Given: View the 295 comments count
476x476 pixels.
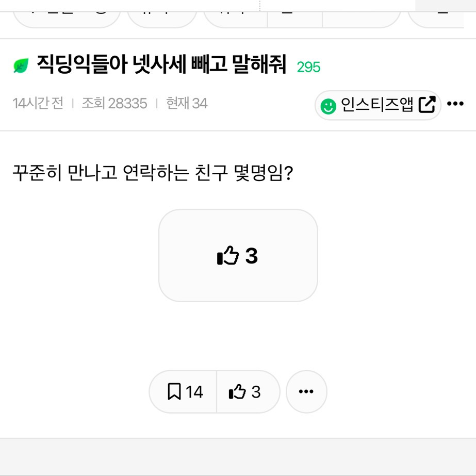Looking at the screenshot, I should 308,68.
